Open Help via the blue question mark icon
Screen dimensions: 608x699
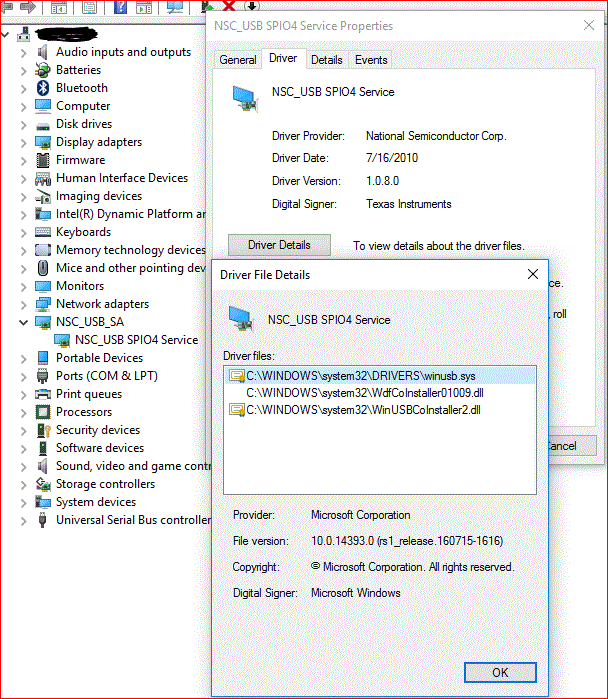click(x=120, y=7)
